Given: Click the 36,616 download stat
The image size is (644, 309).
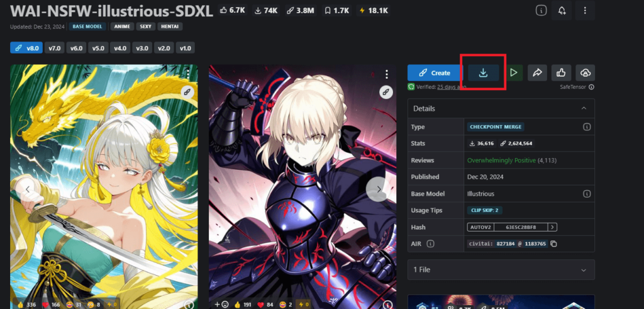Looking at the screenshot, I should click(481, 143).
